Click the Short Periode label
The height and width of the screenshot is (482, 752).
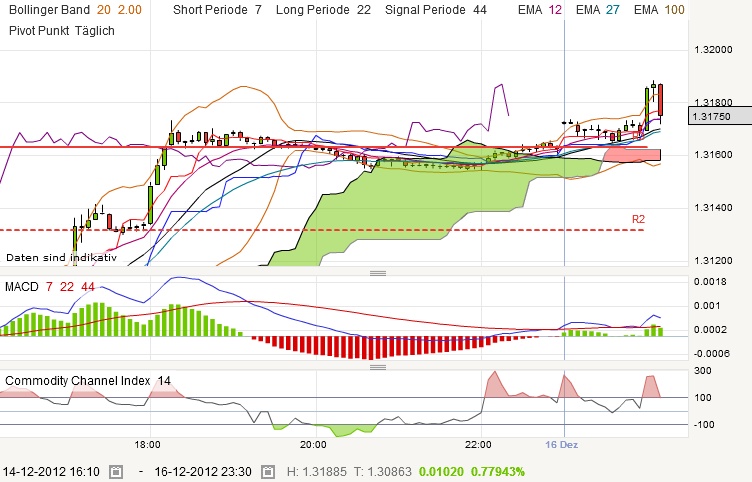click(x=210, y=10)
